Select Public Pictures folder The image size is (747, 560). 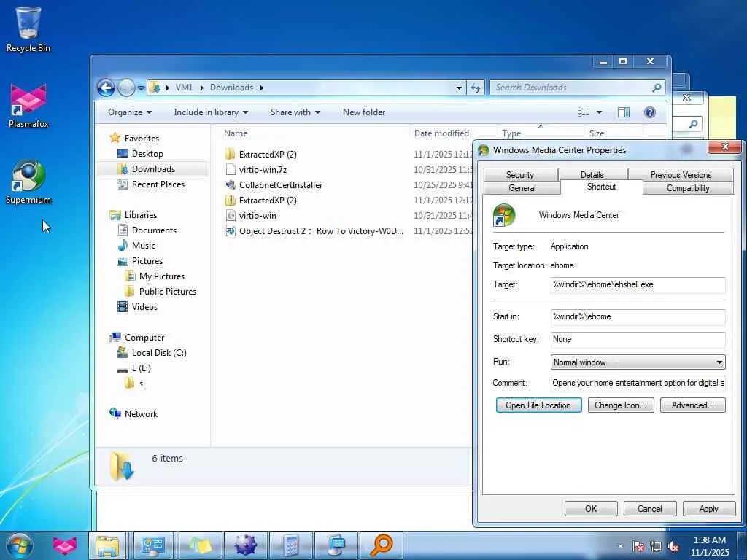pos(167,292)
